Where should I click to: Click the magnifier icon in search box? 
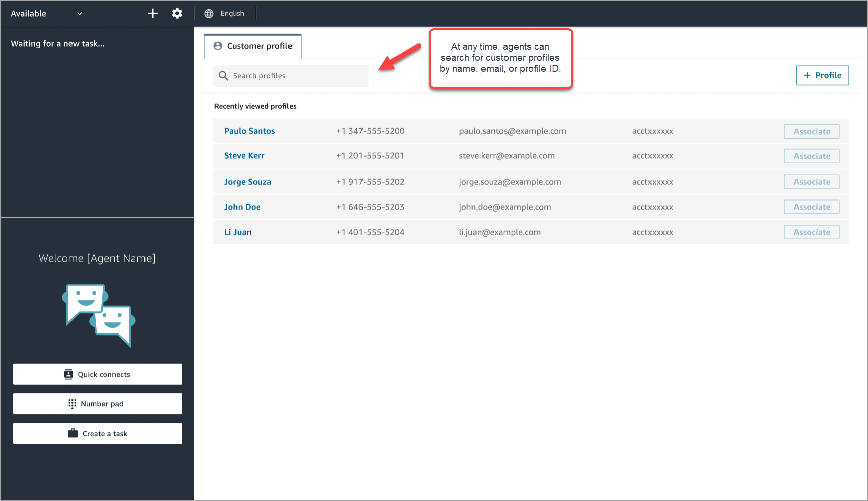(223, 76)
